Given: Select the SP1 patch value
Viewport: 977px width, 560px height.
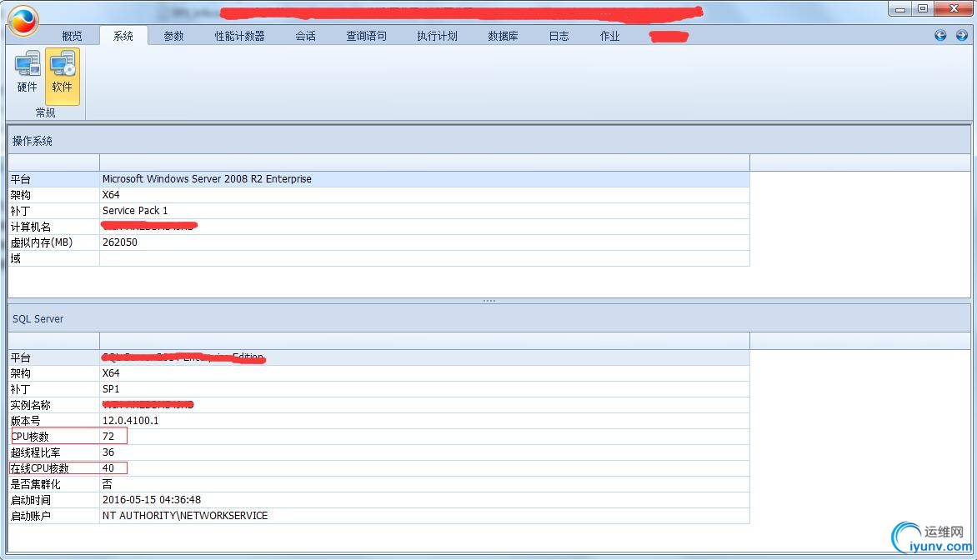Looking at the screenshot, I should (x=111, y=388).
